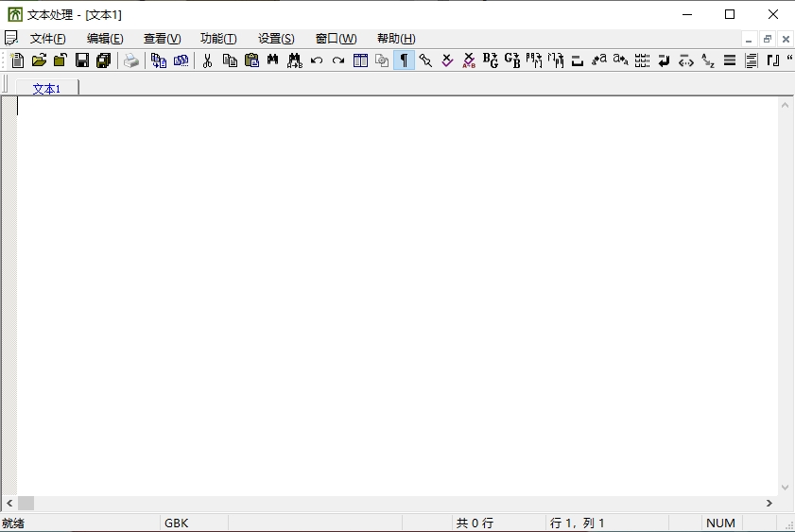Click the three thick horizontal lines icon
The image size is (795, 532).
point(730,60)
